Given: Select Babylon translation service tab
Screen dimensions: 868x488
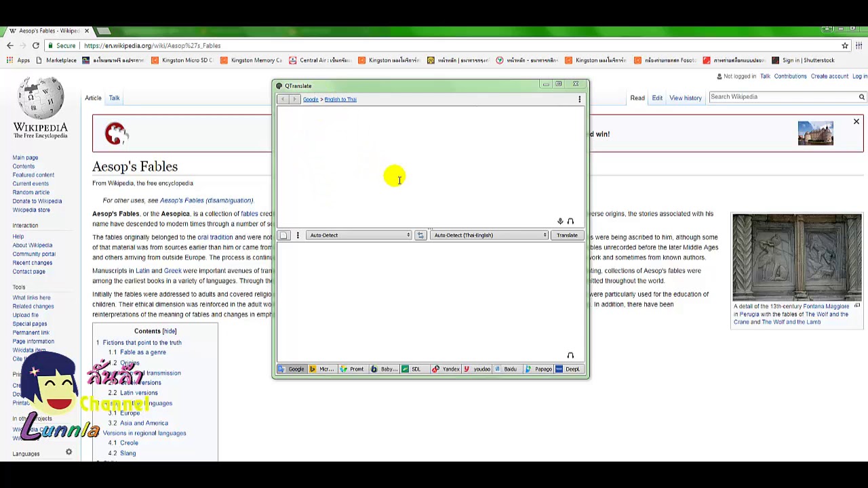Looking at the screenshot, I should click(x=383, y=369).
